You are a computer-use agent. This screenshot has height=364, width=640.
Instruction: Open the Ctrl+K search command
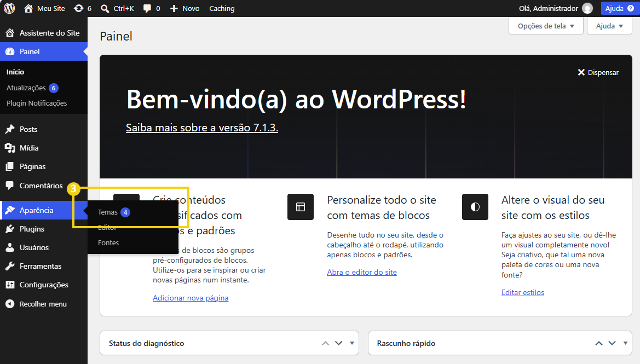[x=117, y=8]
